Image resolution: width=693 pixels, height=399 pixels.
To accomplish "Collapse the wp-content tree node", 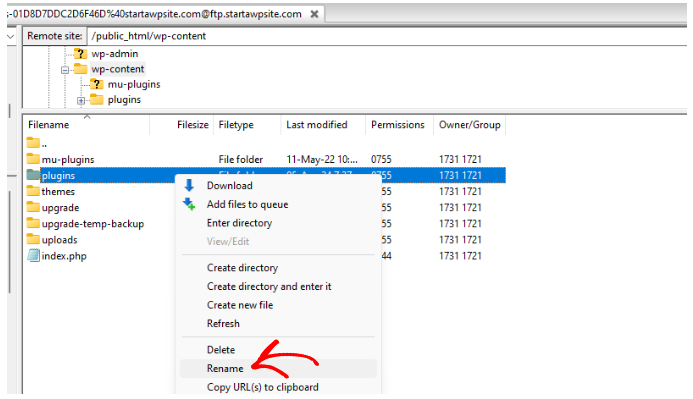I will (65, 70).
